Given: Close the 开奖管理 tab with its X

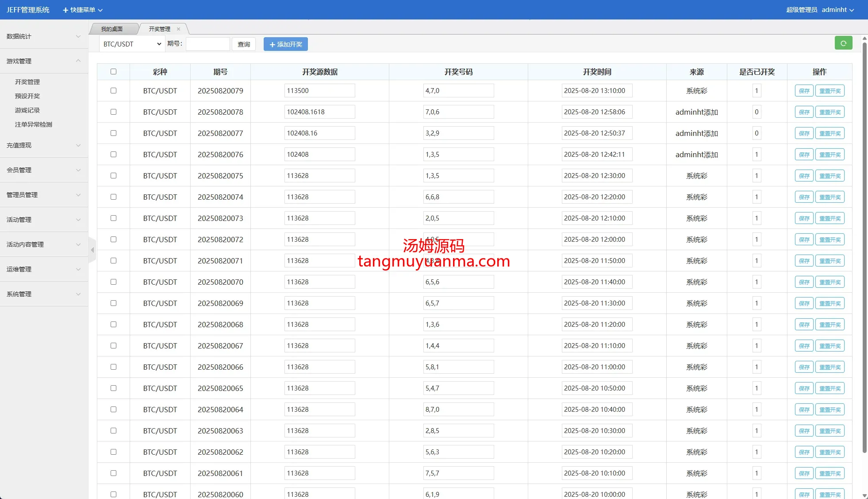Looking at the screenshot, I should 178,29.
